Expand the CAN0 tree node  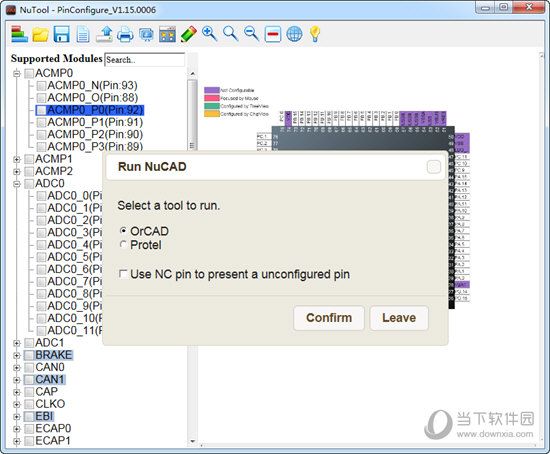[x=16, y=368]
